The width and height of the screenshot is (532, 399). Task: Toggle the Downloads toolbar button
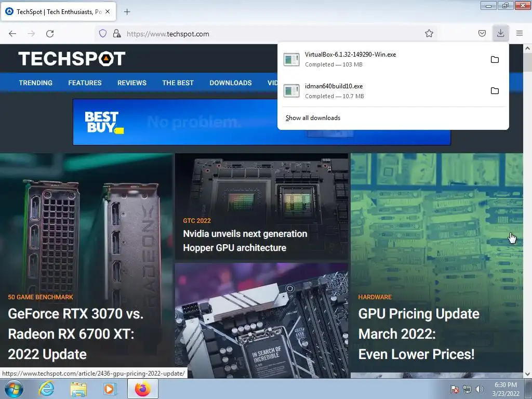click(x=500, y=33)
